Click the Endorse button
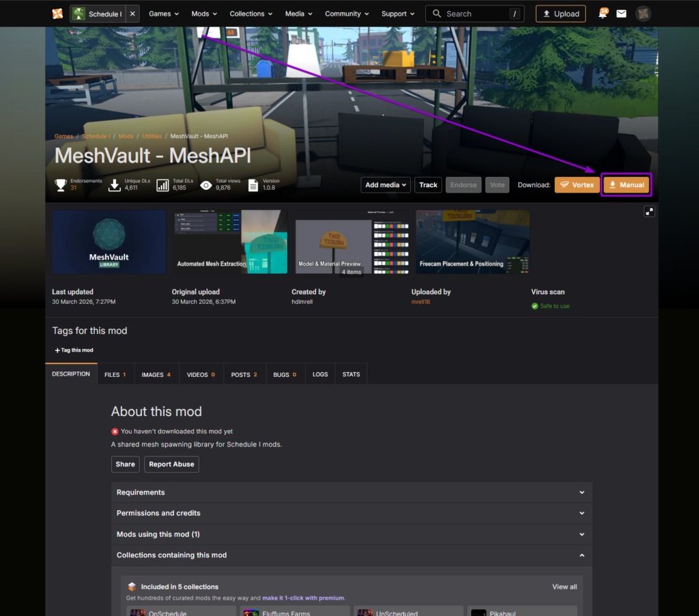 click(463, 184)
